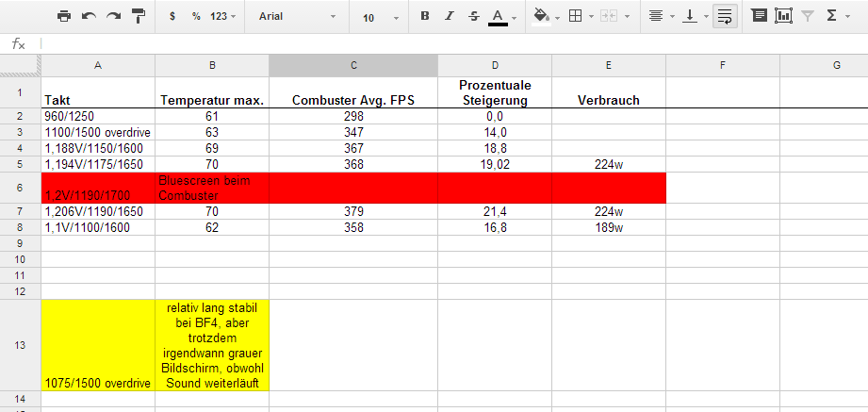868x412 pixels.
Task: Select row 13 header
Action: point(21,346)
